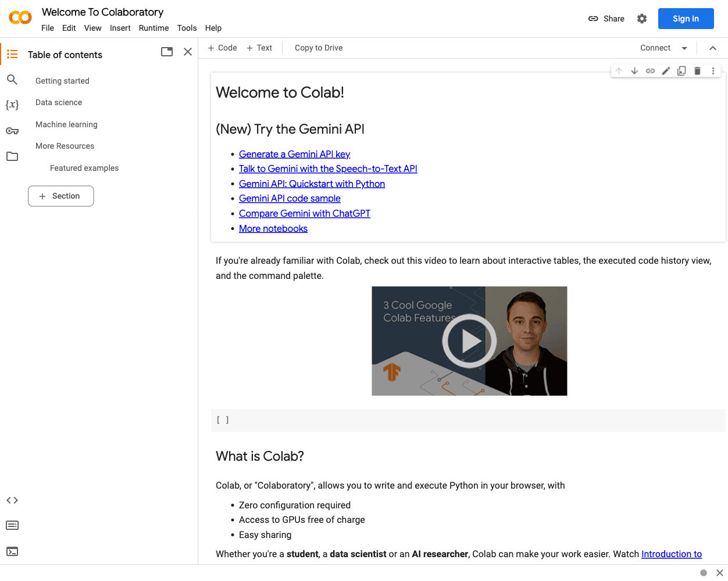Go to Machine learning section

66,124
